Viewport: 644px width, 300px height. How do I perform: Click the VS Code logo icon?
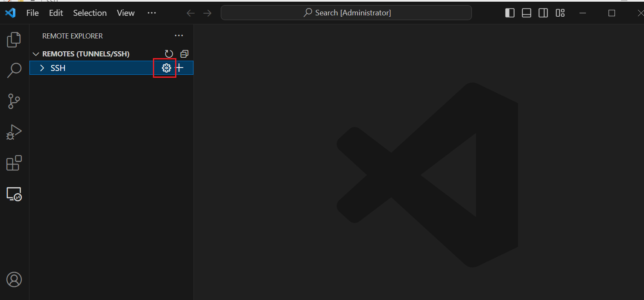10,13
